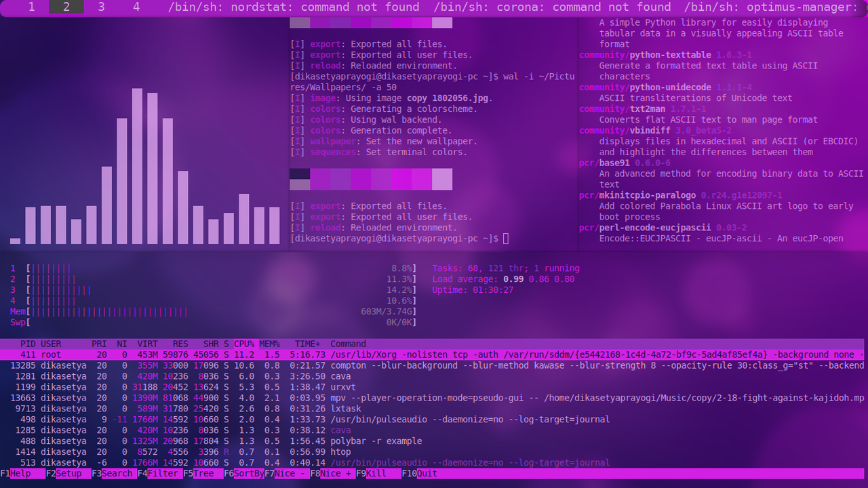Click the F1 Help button in htop

(x=22, y=474)
